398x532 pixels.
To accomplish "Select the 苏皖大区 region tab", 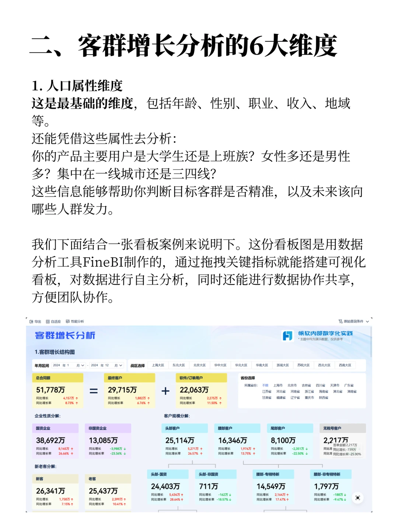I will [303, 365].
